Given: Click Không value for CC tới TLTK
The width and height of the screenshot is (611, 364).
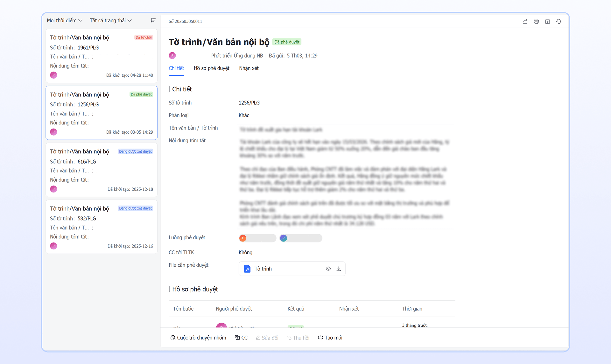Looking at the screenshot, I should click(245, 252).
